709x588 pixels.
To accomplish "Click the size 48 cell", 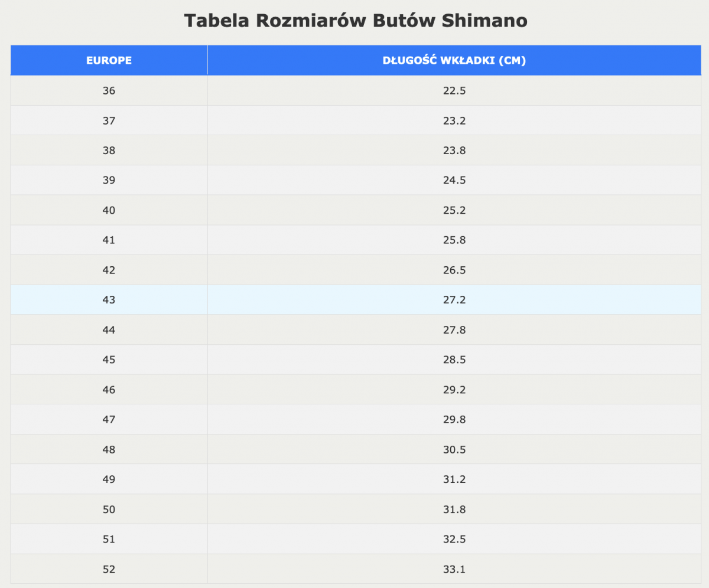I will [109, 450].
